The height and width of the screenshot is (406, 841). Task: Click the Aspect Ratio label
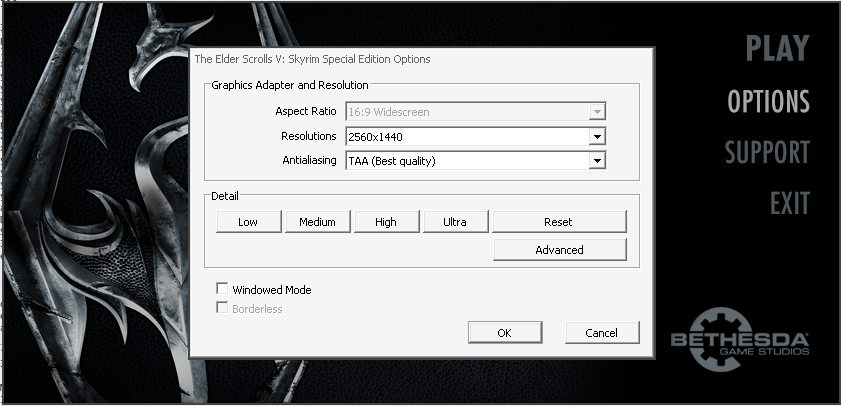tap(306, 112)
